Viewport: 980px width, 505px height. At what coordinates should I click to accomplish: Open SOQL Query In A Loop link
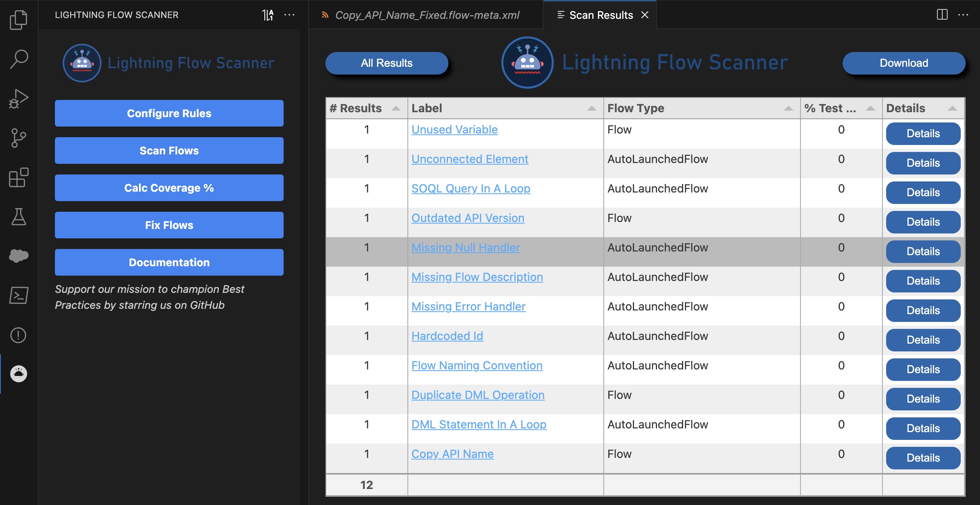(471, 188)
